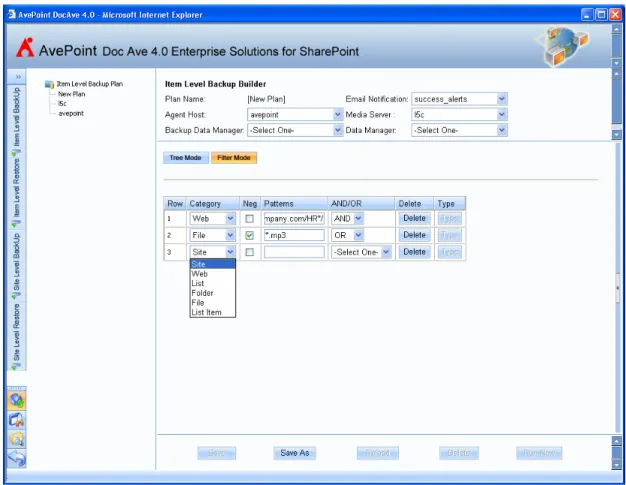Select the highlighted globe with green badge sidebar icon

[17, 400]
